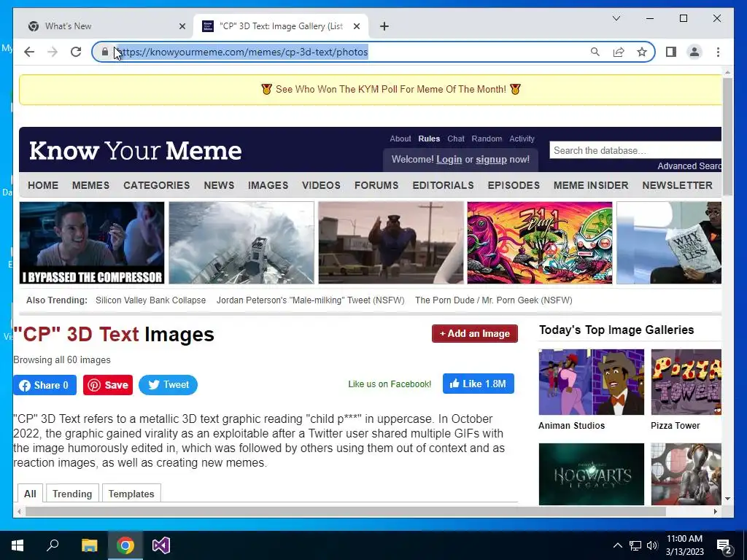The image size is (747, 560).
Task: Open the About link
Action: [400, 139]
